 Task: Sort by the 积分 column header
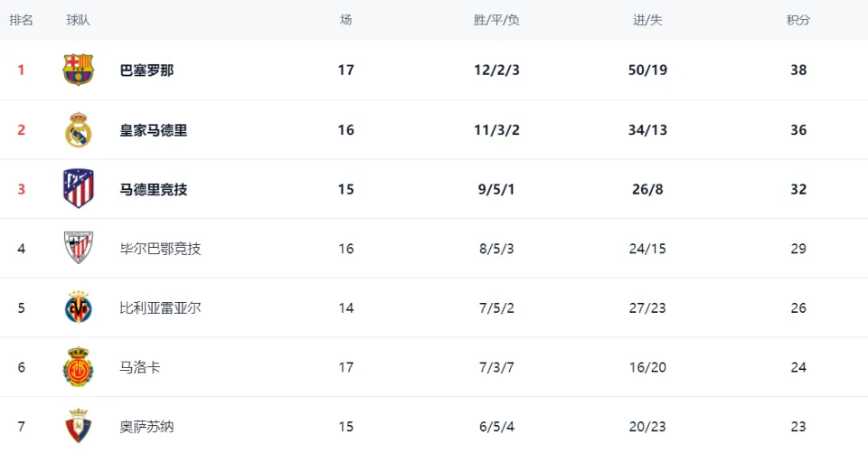[798, 20]
